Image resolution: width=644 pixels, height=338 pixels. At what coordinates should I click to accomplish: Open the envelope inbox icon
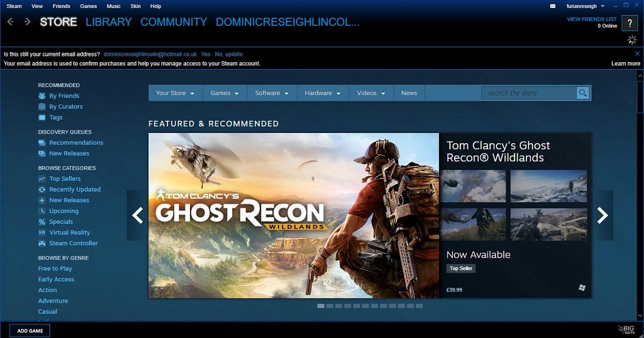tap(553, 6)
